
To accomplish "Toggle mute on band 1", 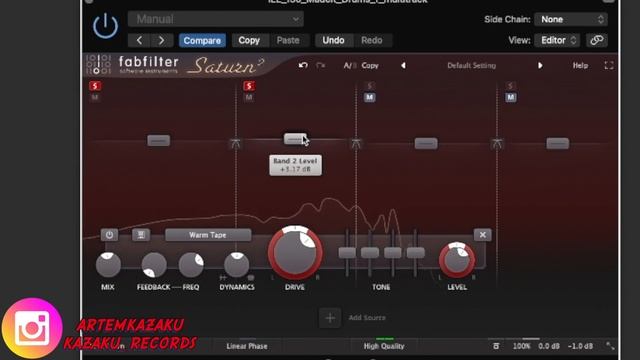I will [x=95, y=97].
